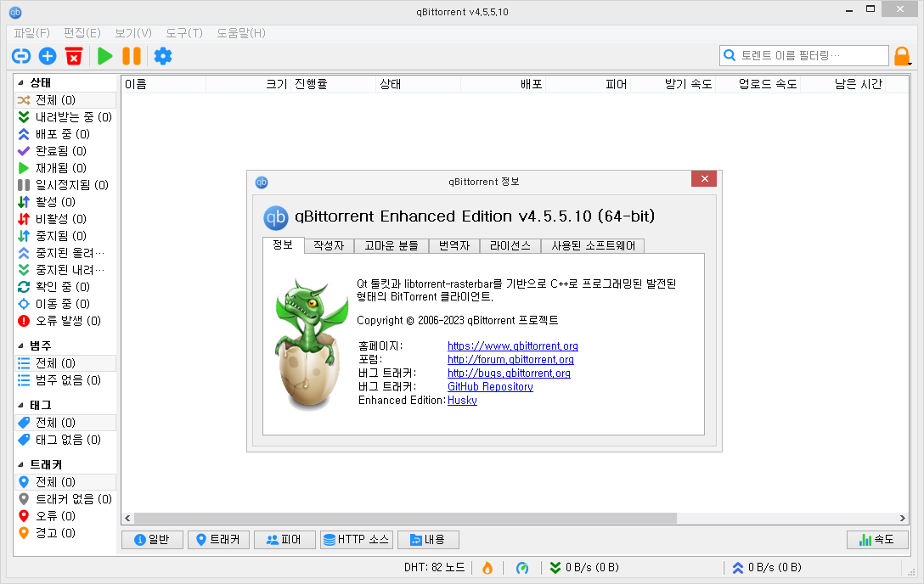Click the 속도 graph button
The height and width of the screenshot is (584, 924).
(876, 540)
